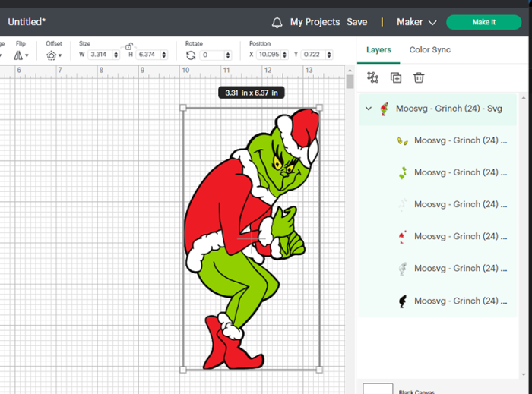Adjust the Height stepper arrows
Viewport: 532px width, 394px height.
coord(164,55)
